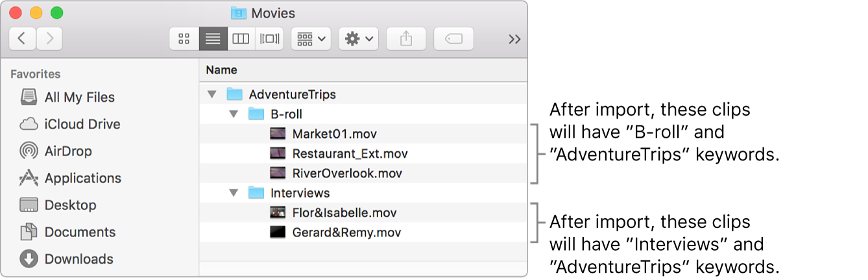Screen dimensions: 868x280
Task: Click the Edit Tags button
Action: [453, 39]
